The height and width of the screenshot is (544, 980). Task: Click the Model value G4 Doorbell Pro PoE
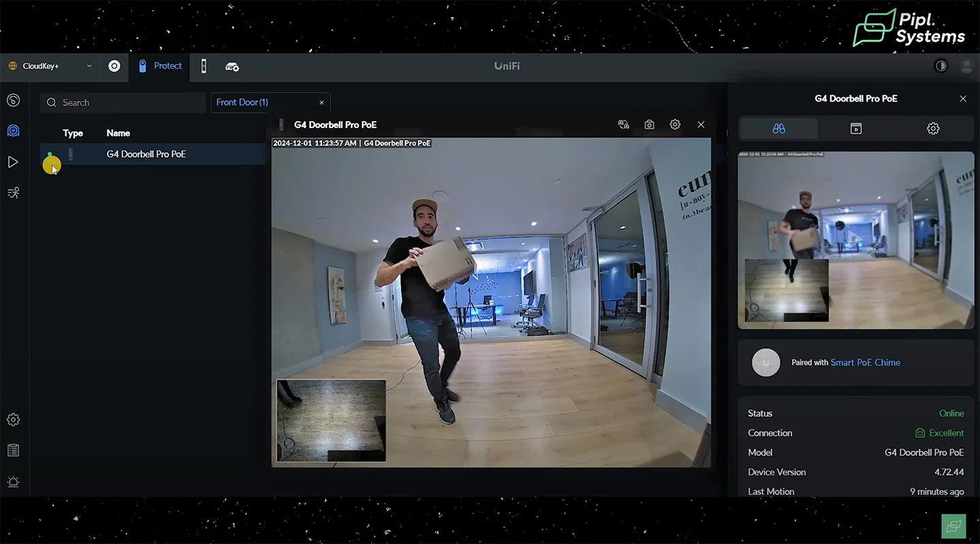click(924, 452)
